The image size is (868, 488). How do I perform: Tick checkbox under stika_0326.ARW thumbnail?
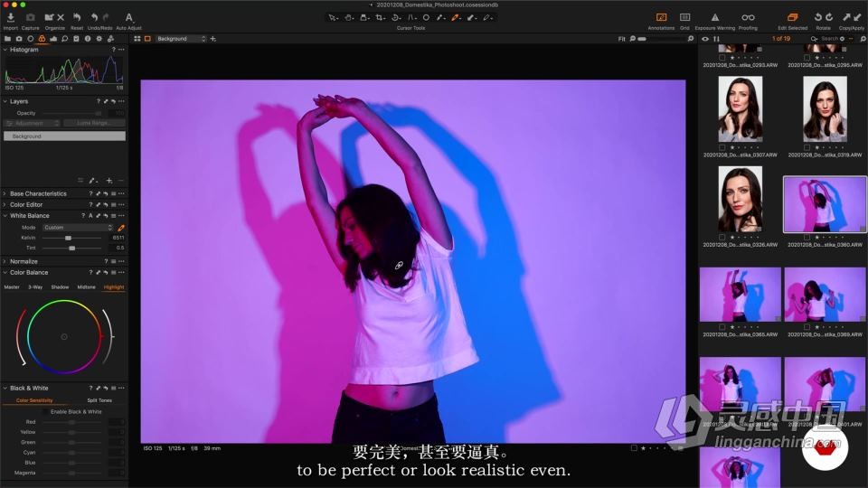pyautogui.click(x=722, y=238)
